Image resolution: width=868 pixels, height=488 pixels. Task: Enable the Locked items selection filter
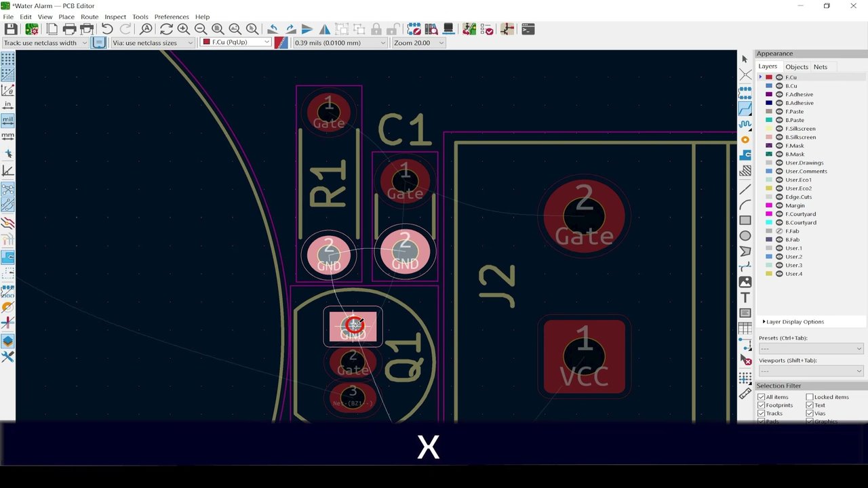tap(810, 397)
